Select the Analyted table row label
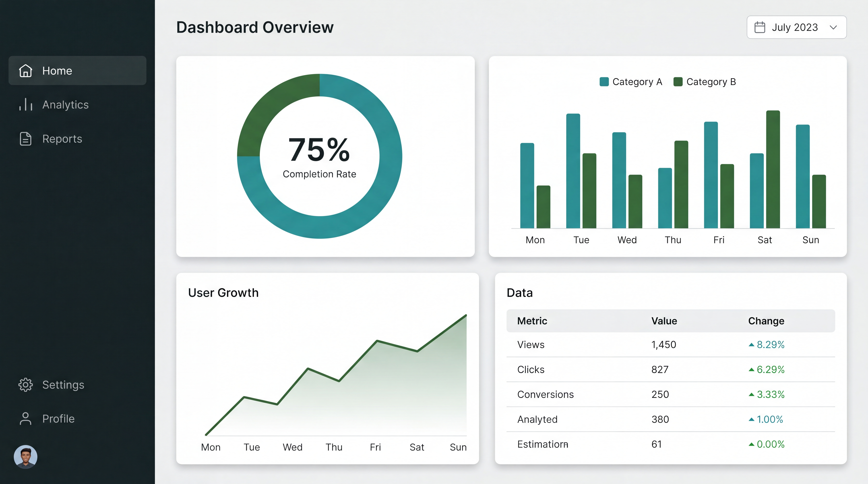Viewport: 868px width, 484px height. coord(537,419)
